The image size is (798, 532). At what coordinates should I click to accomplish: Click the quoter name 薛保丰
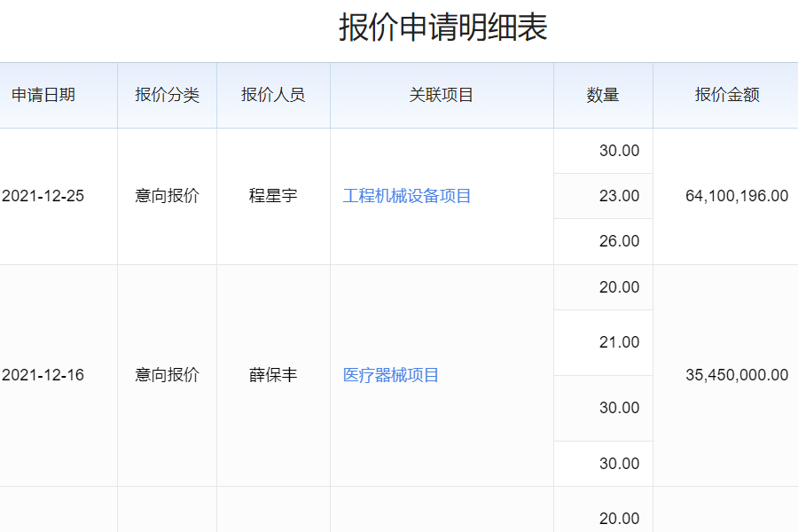(x=273, y=375)
